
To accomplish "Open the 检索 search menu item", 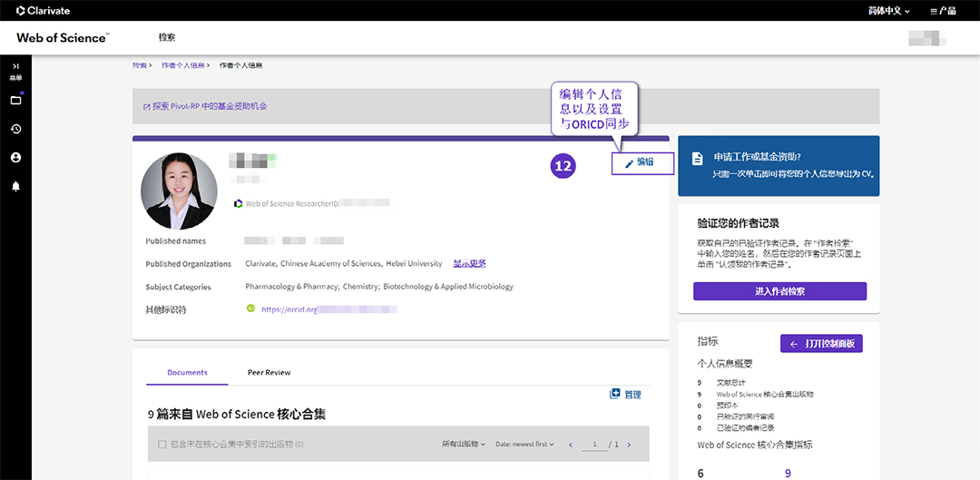I will coord(167,37).
